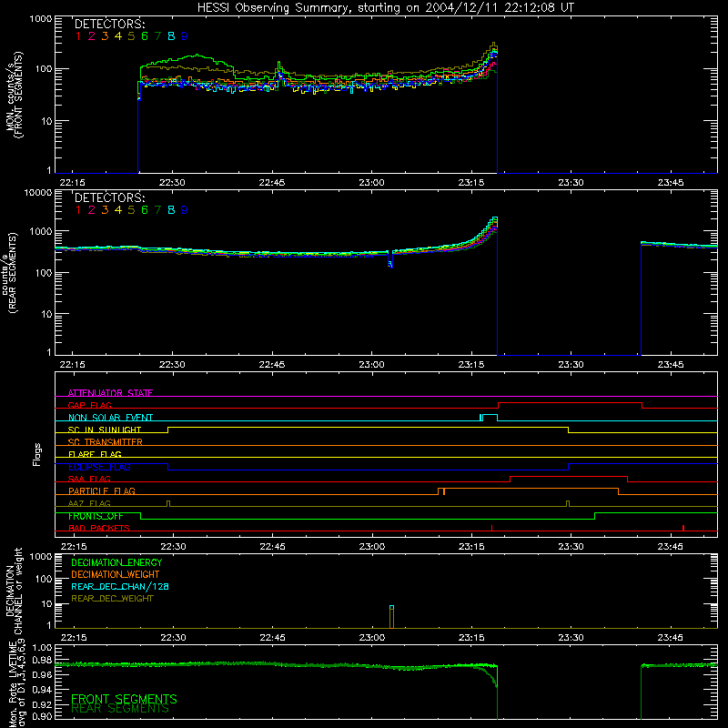Image resolution: width=728 pixels, height=728 pixels.
Task: Click 23:15 tick label under the Flags plot
Action: [471, 547]
